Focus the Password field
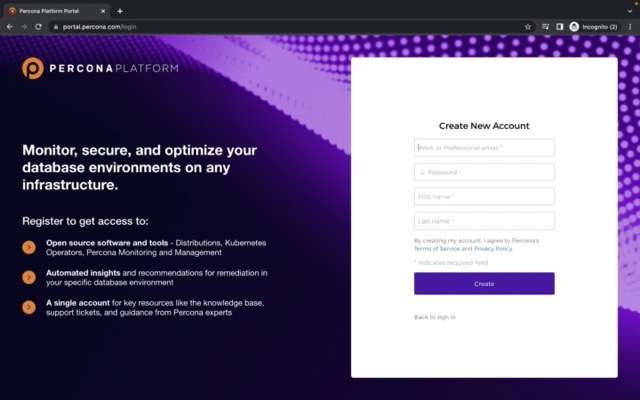 (484, 172)
